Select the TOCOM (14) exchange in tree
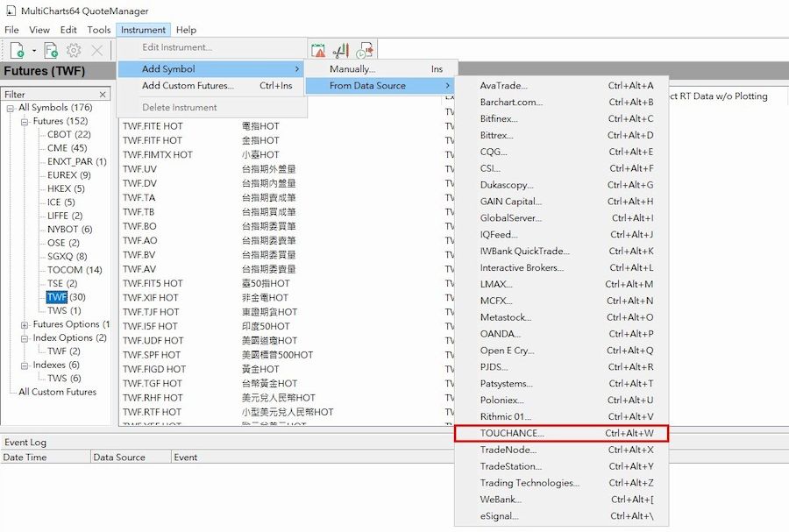Viewport: 789px width, 532px height. [75, 270]
